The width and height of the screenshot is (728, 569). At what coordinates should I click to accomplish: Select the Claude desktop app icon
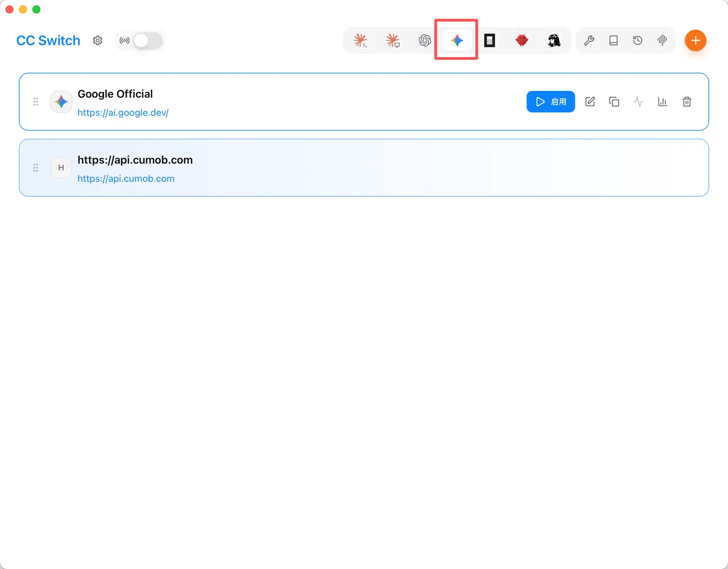click(x=393, y=41)
